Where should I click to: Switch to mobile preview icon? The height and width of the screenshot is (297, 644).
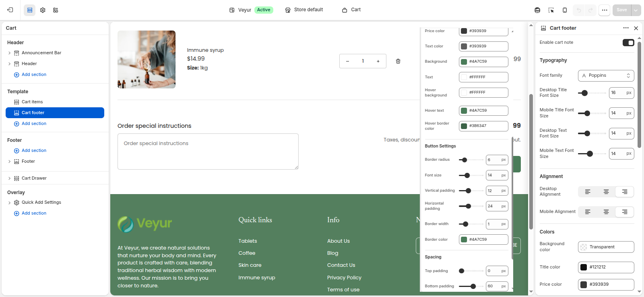pyautogui.click(x=565, y=10)
